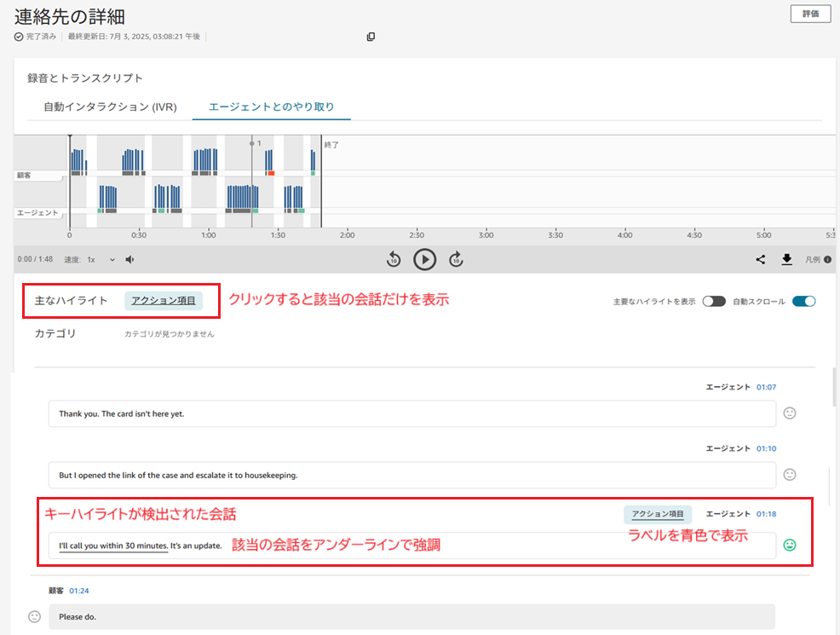Skip forward 10 seconds
Viewport: 840px width, 635px height.
point(456,259)
